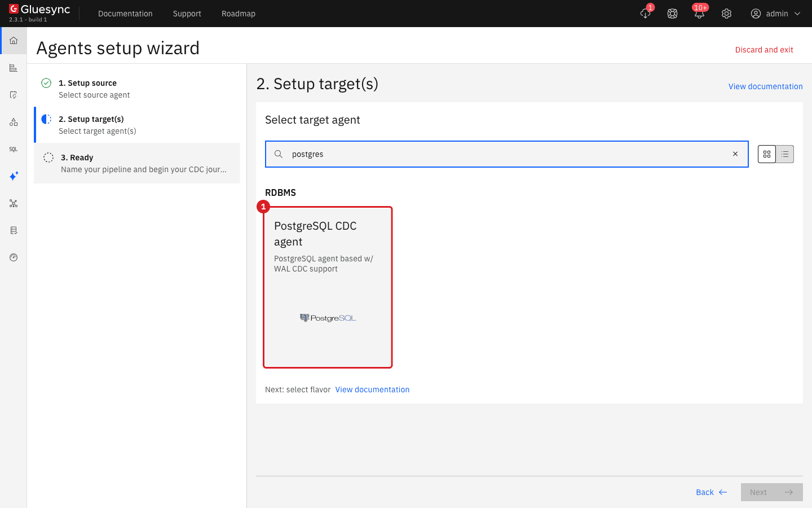The height and width of the screenshot is (508, 812).
Task: Select step 3 Ready
Action: point(137,163)
